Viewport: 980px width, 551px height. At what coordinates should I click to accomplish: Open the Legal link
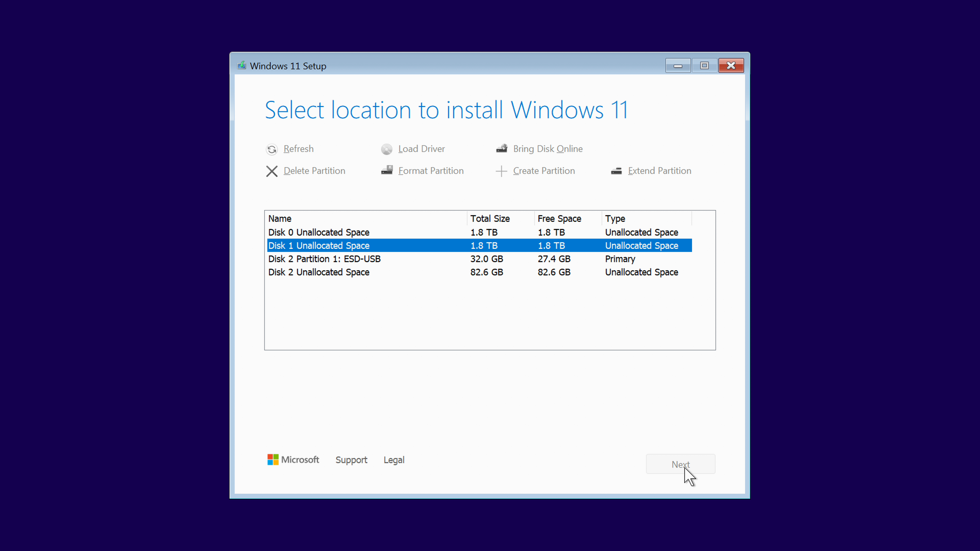point(394,460)
